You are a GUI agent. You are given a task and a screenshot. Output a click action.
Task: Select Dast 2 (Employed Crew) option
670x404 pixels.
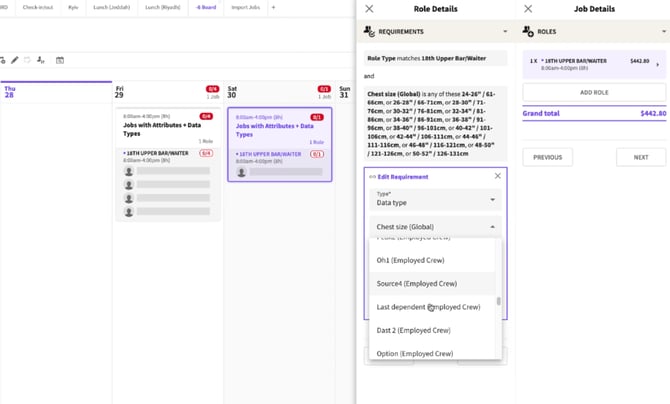click(432, 330)
